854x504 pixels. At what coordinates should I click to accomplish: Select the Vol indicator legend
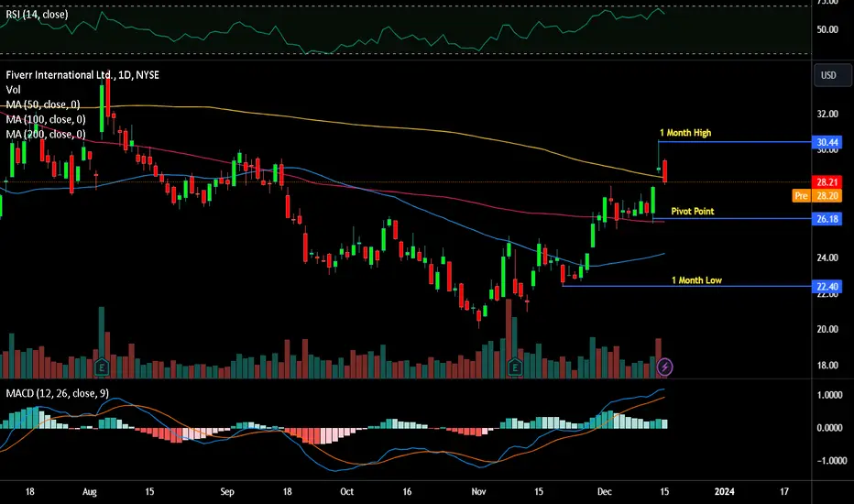13,90
